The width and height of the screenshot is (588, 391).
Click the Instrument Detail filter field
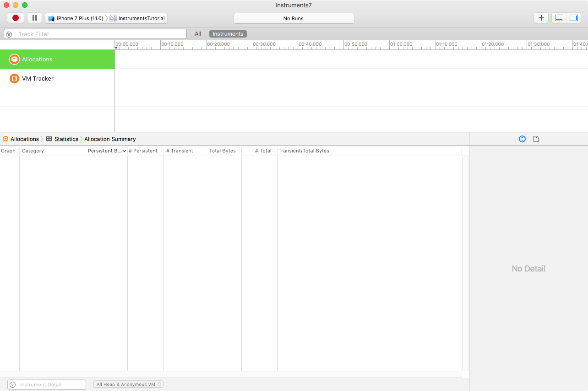[47, 385]
